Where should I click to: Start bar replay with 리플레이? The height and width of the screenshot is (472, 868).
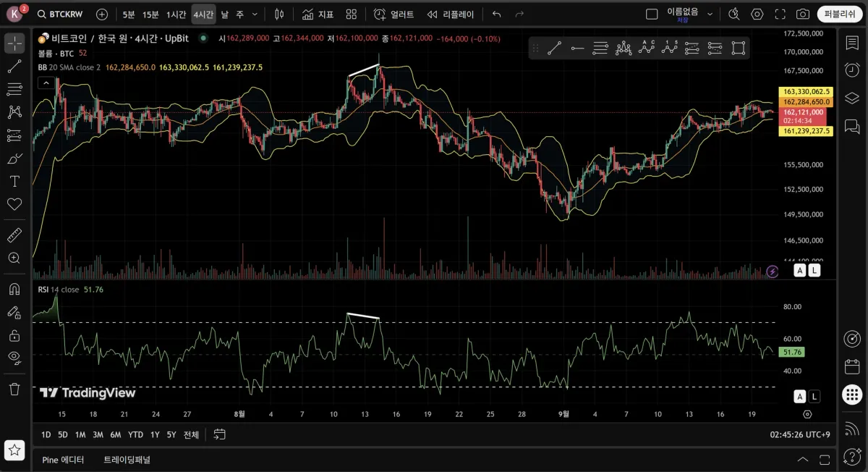[450, 14]
